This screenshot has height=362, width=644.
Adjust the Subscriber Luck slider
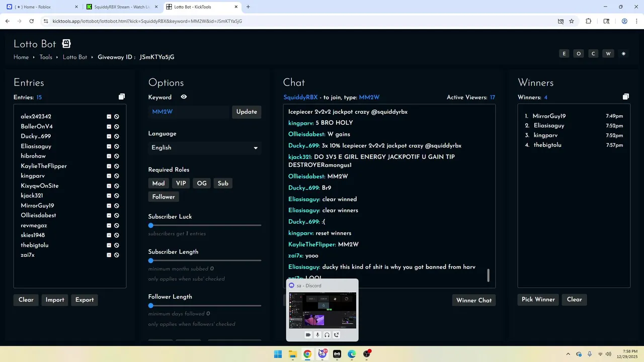(x=205, y=225)
